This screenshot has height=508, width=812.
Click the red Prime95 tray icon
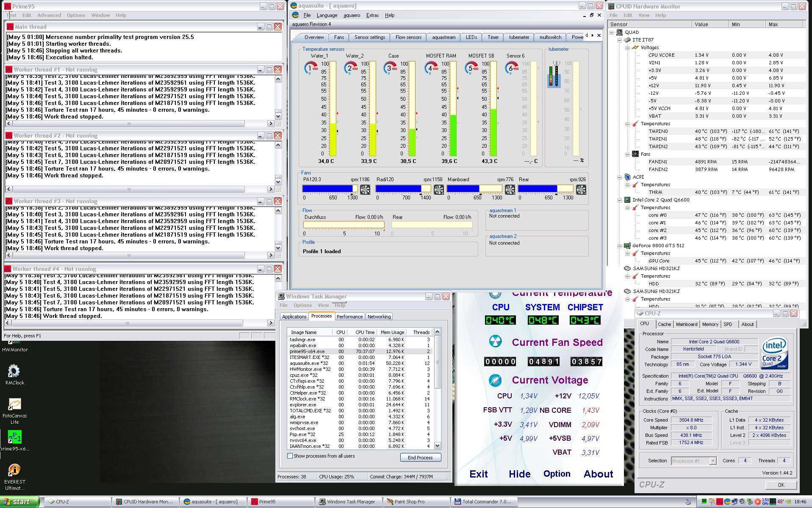pos(719,502)
